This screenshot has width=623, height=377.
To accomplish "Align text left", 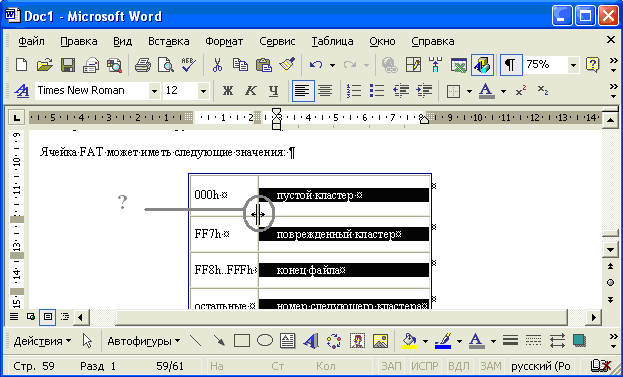I will (303, 91).
